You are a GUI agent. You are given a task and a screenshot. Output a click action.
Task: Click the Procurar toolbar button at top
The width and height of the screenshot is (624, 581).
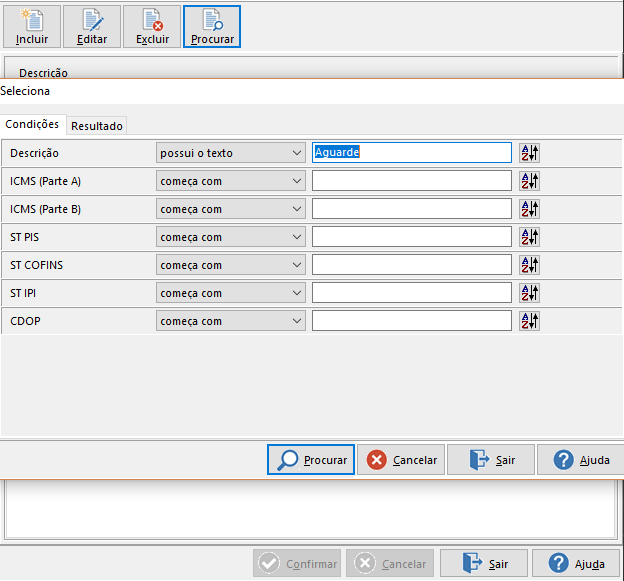212,27
